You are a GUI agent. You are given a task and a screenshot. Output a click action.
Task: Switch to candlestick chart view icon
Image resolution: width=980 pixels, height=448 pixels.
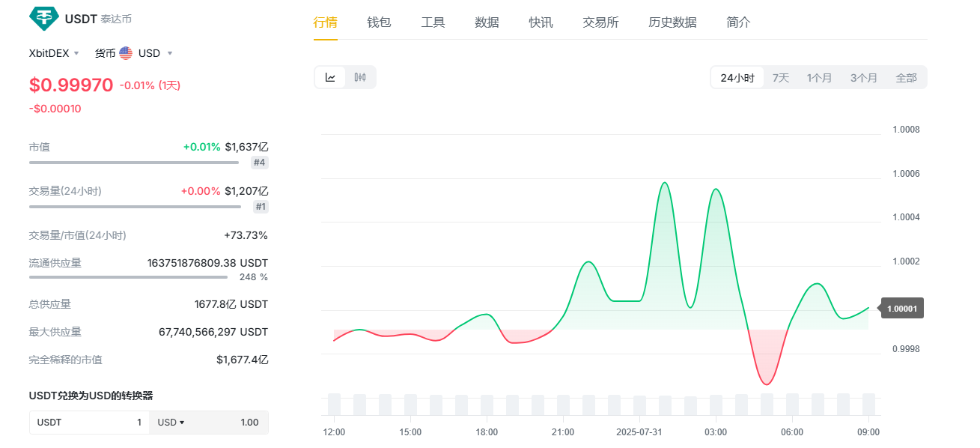click(360, 77)
